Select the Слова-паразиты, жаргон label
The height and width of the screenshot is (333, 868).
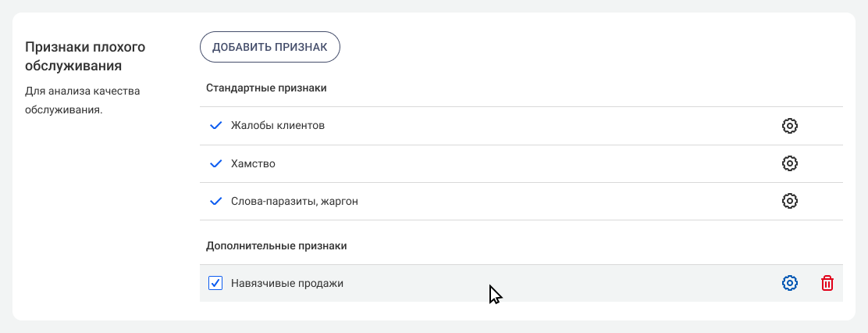(294, 202)
